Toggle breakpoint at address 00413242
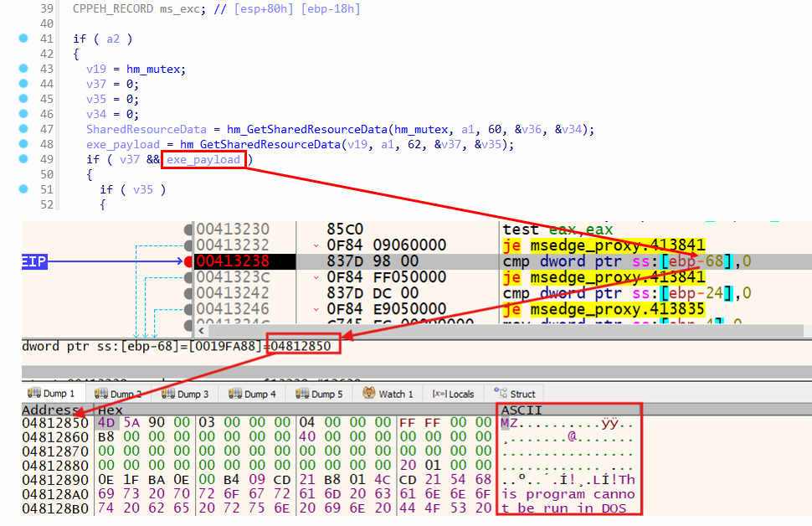This screenshot has height=526, width=812. click(188, 293)
